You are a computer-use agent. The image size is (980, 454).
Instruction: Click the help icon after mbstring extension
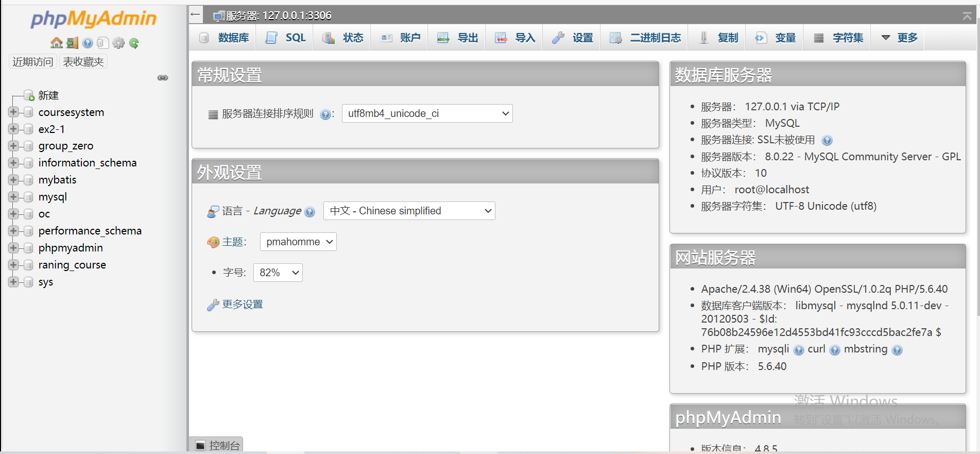point(897,350)
